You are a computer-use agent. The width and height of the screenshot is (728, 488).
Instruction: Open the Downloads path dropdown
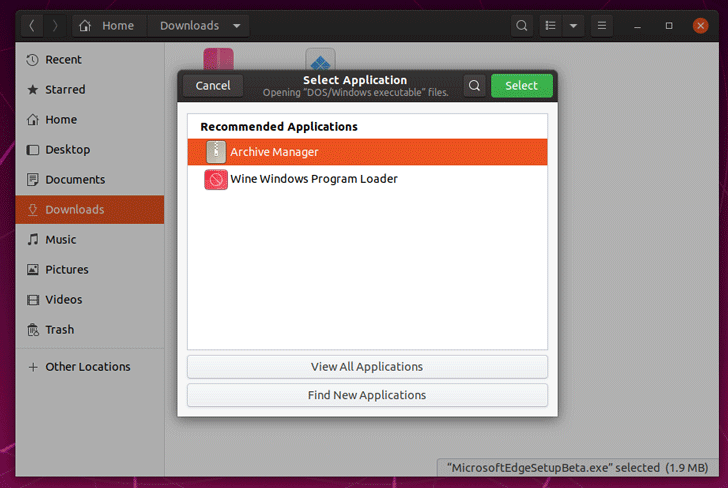[237, 26]
